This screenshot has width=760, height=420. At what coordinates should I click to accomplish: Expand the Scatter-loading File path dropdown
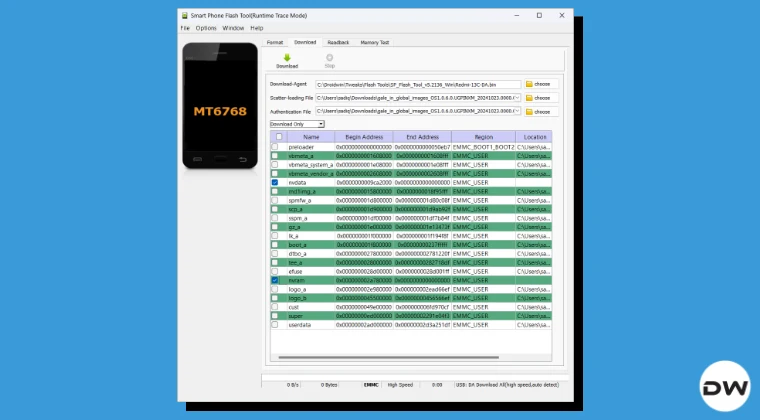(x=517, y=98)
